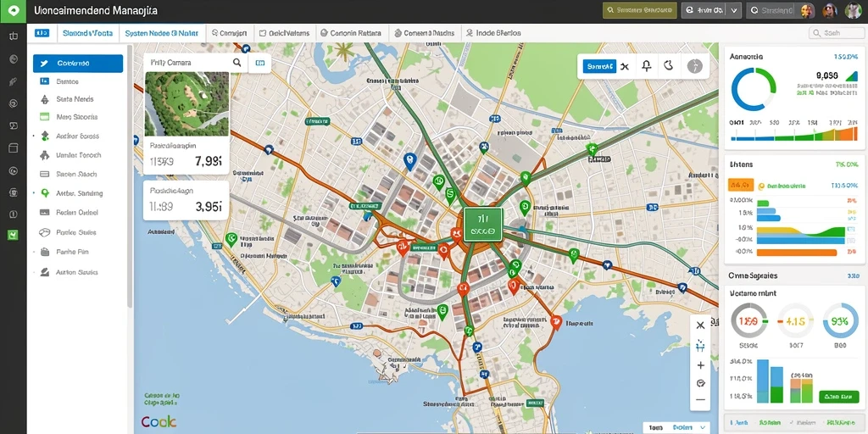The width and height of the screenshot is (868, 434).
Task: Switch to the System Nodes tab
Action: click(162, 33)
